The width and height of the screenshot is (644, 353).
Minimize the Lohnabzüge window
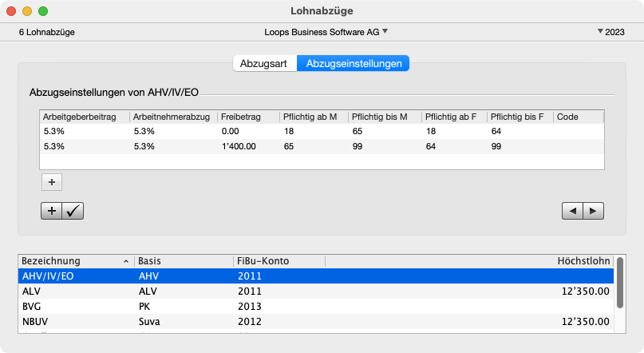[27, 11]
